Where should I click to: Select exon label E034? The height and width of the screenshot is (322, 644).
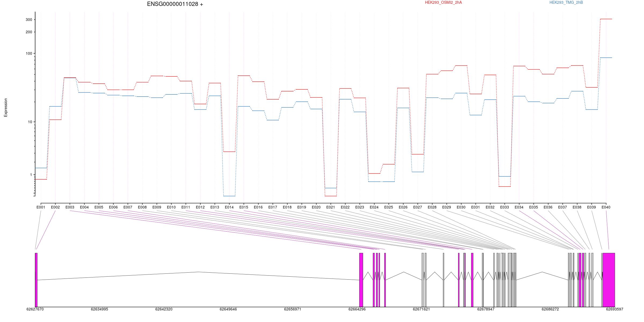point(519,207)
